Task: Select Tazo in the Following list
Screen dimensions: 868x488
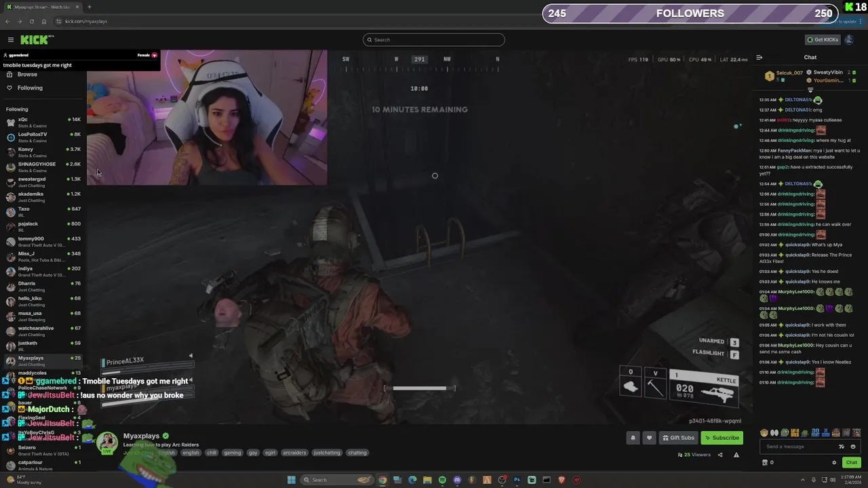Action: (43, 212)
